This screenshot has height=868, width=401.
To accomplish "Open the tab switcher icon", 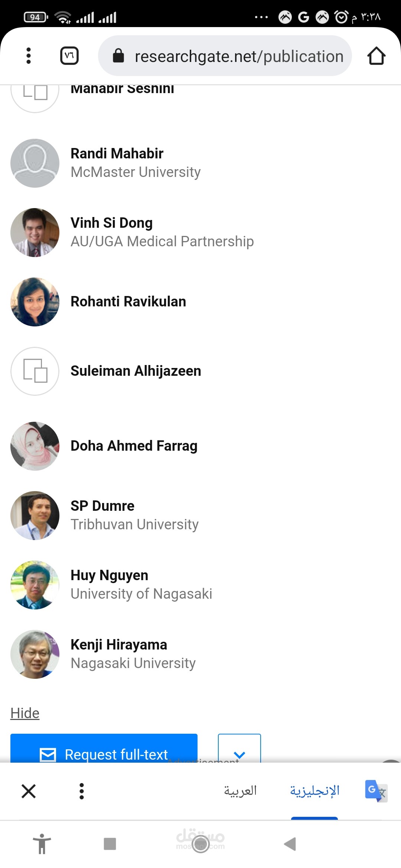I will click(69, 56).
